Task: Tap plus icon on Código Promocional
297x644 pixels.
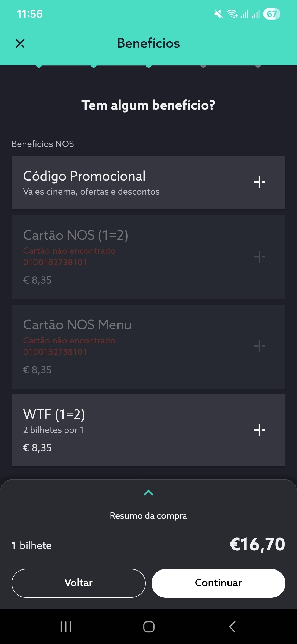Action: tap(259, 182)
